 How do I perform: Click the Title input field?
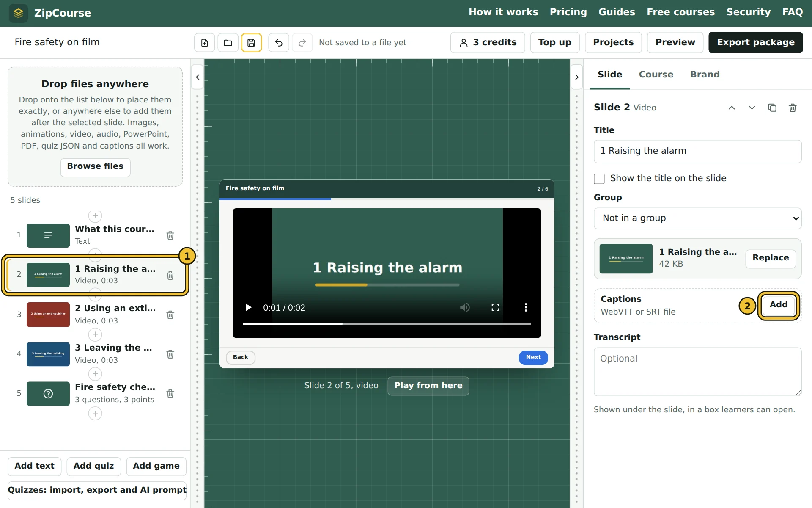pos(698,151)
